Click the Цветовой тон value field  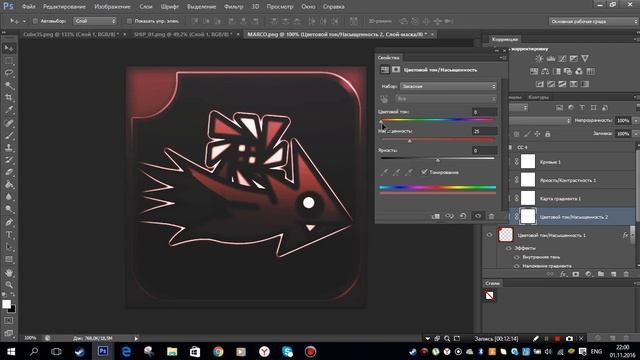coord(484,112)
